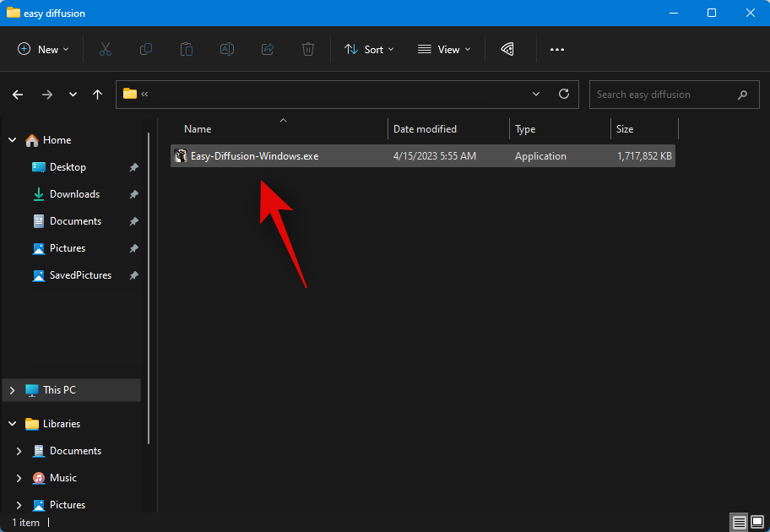
Task: Click the Delete trash can icon
Action: (x=308, y=50)
